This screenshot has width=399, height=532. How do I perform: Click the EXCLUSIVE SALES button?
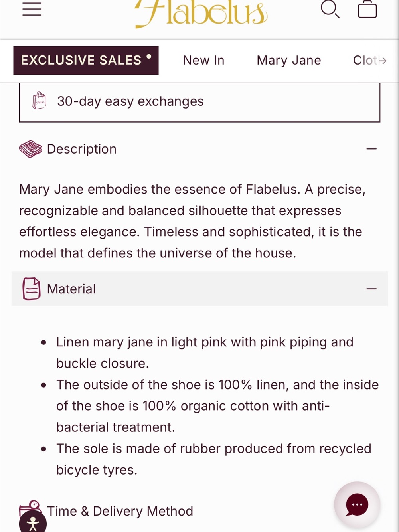tap(86, 60)
